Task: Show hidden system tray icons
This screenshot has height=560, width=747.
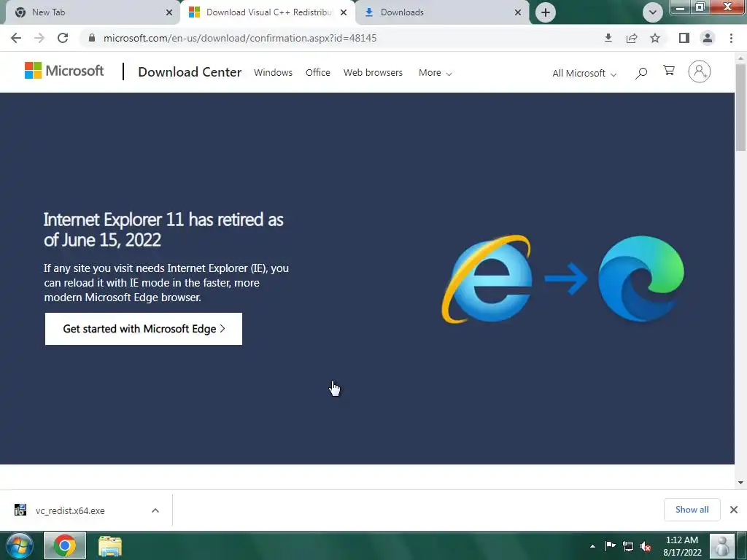Action: [x=592, y=546]
